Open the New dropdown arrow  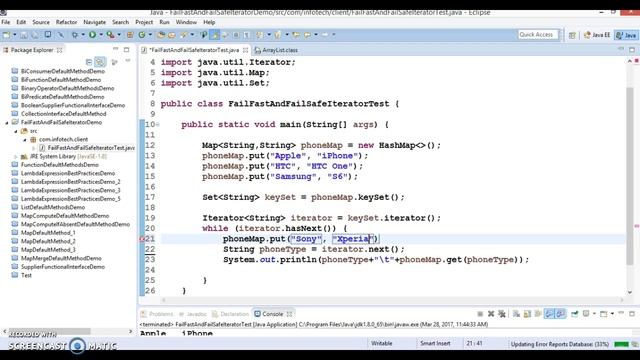[x=14, y=35]
